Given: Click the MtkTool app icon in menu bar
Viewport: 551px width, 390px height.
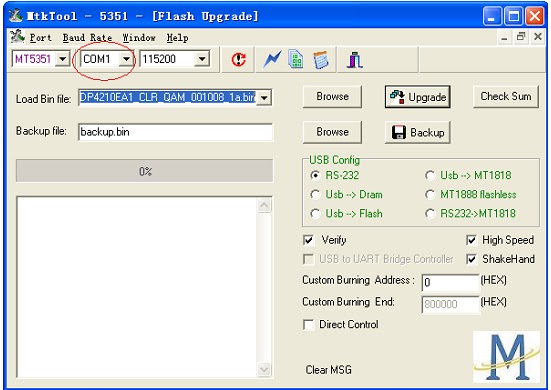Looking at the screenshot, I should click(x=17, y=37).
